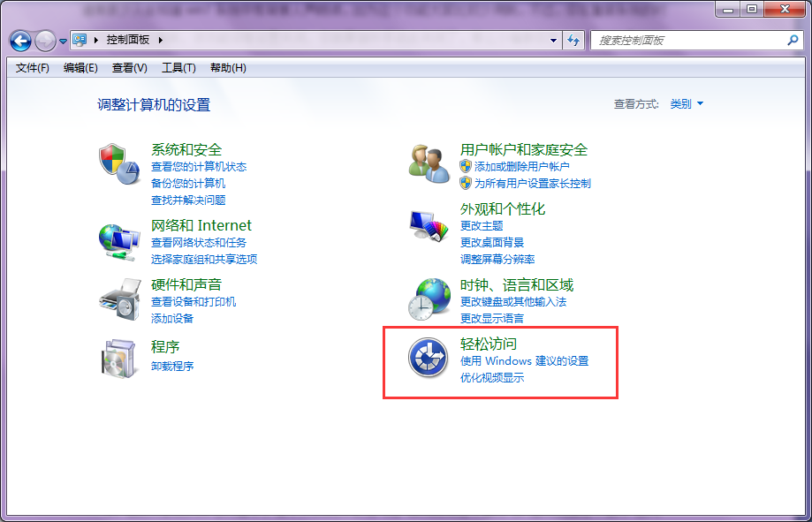Image resolution: width=812 pixels, height=522 pixels.
Task: Click the 添加或删除用户帐户 link
Action: click(522, 167)
